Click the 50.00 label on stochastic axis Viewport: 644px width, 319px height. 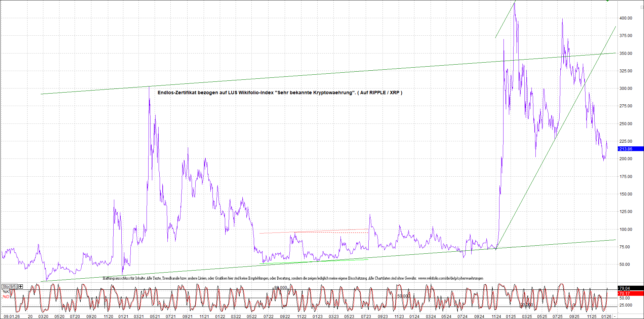coord(625,298)
